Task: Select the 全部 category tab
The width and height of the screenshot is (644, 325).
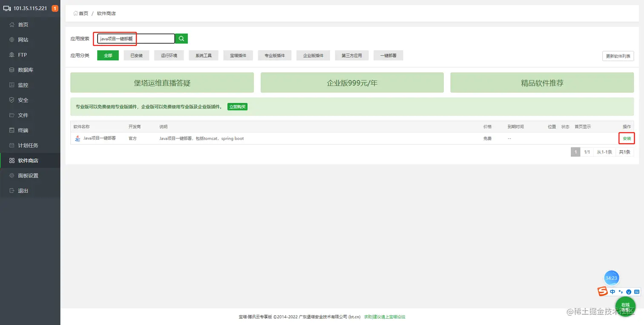Action: [108, 55]
